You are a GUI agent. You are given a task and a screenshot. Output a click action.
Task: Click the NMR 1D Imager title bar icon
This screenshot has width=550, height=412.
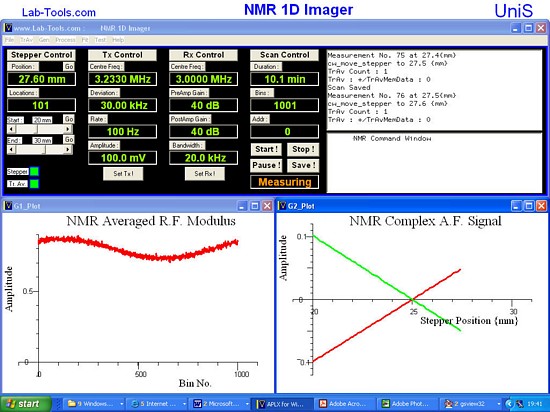coord(8,28)
